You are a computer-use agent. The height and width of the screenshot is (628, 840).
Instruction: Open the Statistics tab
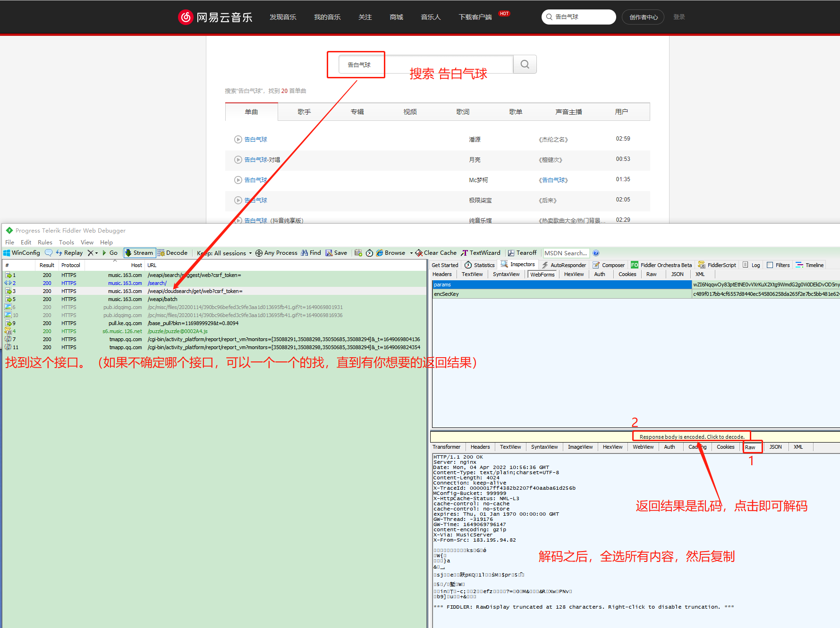point(480,265)
